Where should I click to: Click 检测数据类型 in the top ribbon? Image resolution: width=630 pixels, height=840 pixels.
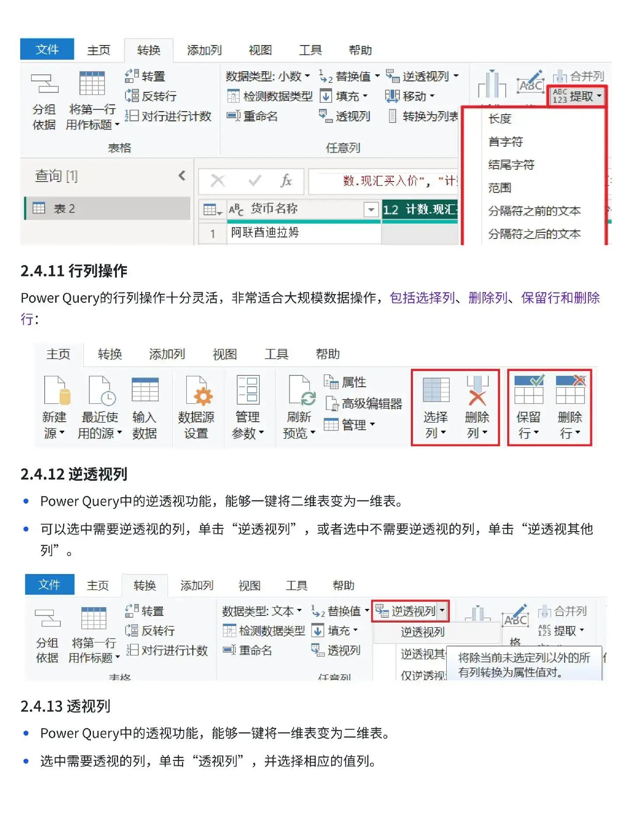coord(269,96)
